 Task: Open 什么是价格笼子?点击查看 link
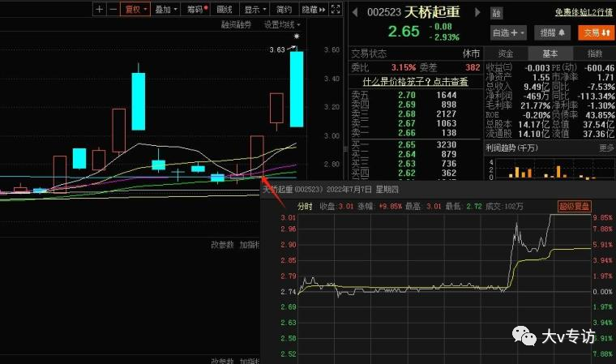coord(415,82)
